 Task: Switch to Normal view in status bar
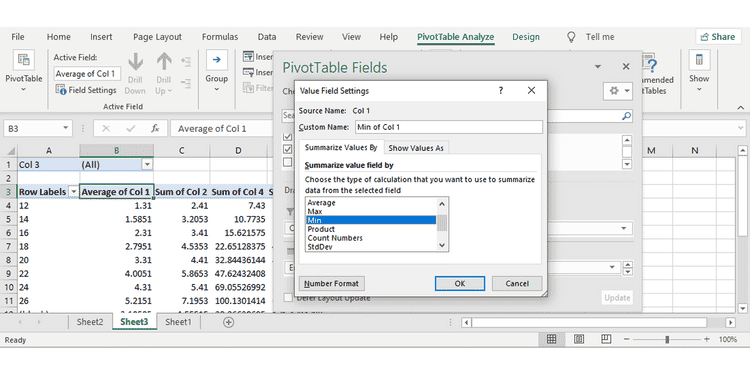tap(551, 339)
